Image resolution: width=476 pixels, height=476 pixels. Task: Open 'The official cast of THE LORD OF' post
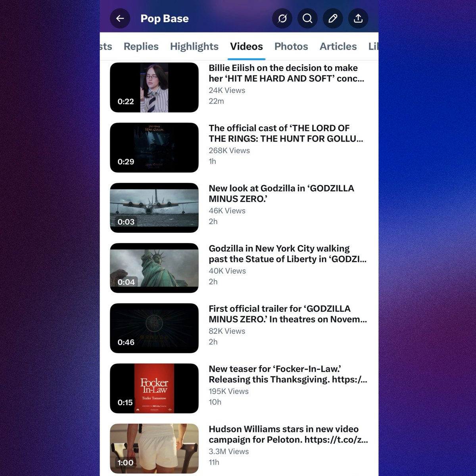pyautogui.click(x=286, y=133)
